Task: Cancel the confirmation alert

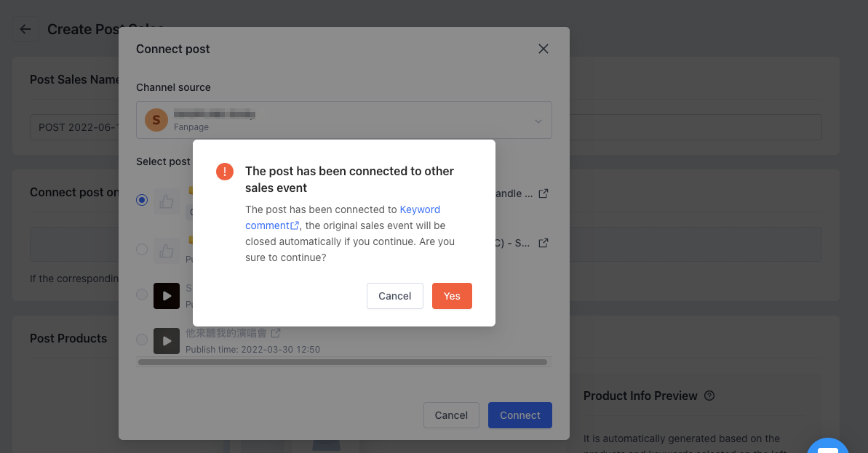Action: 394,296
